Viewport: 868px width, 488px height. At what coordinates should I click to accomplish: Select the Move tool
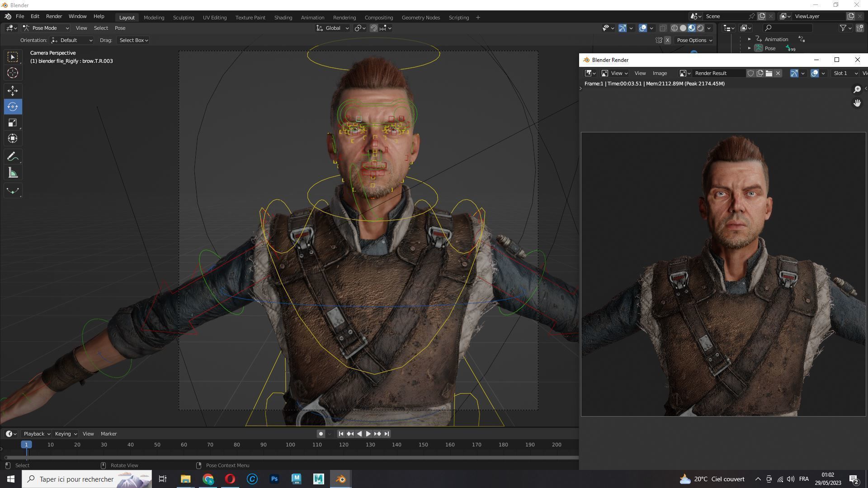click(13, 91)
